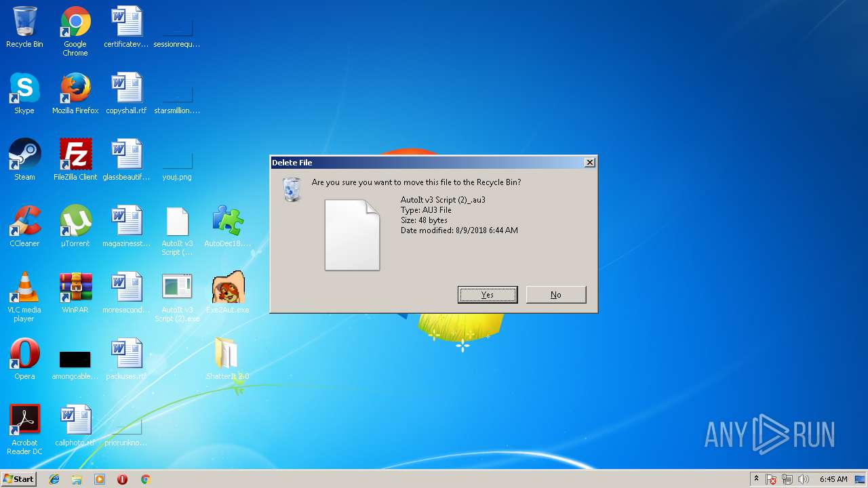Open the Start menu
The height and width of the screenshot is (488, 868).
click(x=19, y=479)
